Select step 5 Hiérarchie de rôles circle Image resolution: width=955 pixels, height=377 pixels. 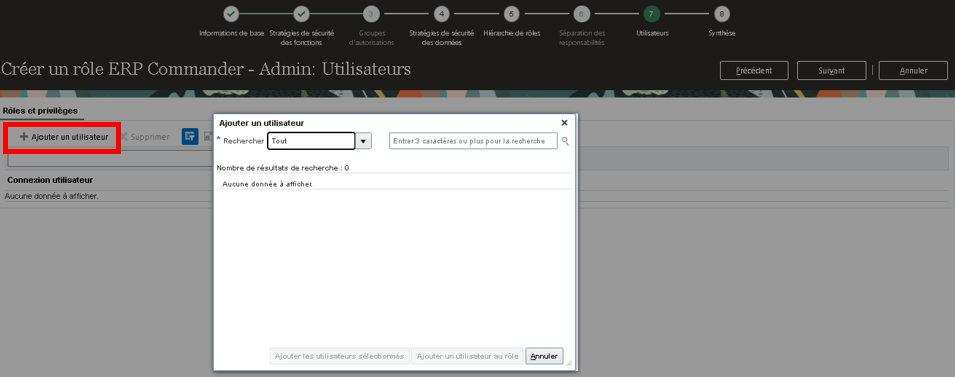(x=511, y=14)
